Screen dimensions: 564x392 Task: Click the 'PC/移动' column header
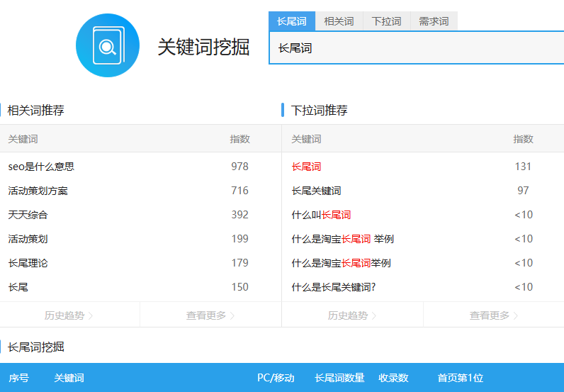coord(276,378)
